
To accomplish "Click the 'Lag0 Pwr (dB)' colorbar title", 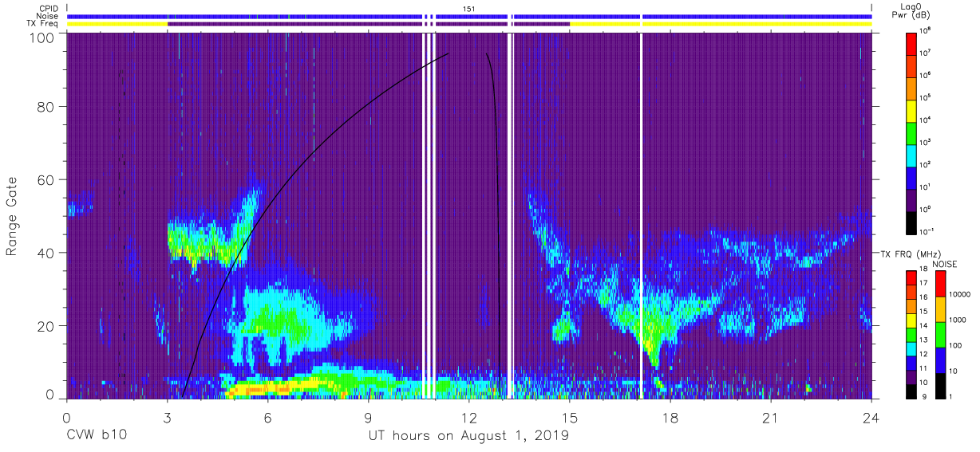I will pyautogui.click(x=911, y=10).
